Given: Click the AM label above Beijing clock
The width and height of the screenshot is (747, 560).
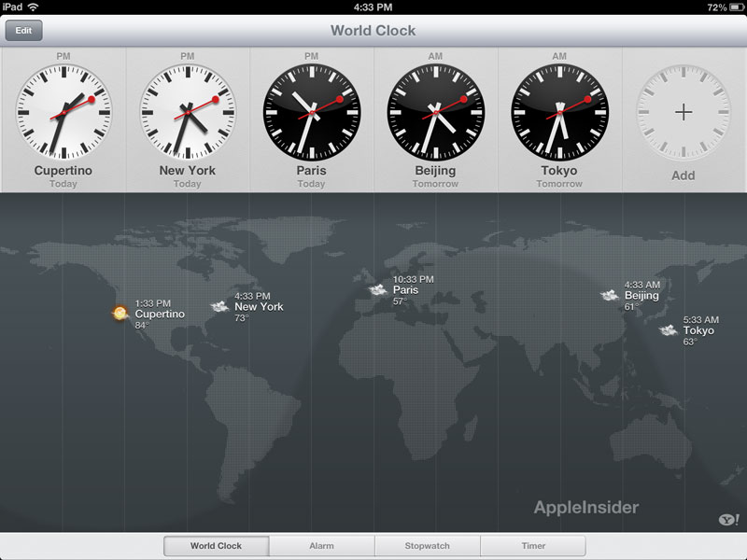Looking at the screenshot, I should (435, 56).
